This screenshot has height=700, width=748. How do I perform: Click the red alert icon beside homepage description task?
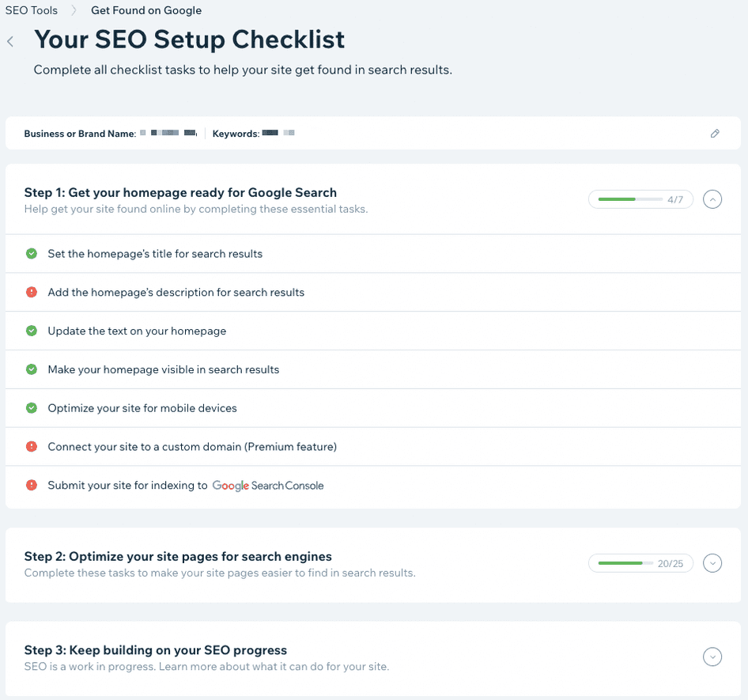click(31, 291)
